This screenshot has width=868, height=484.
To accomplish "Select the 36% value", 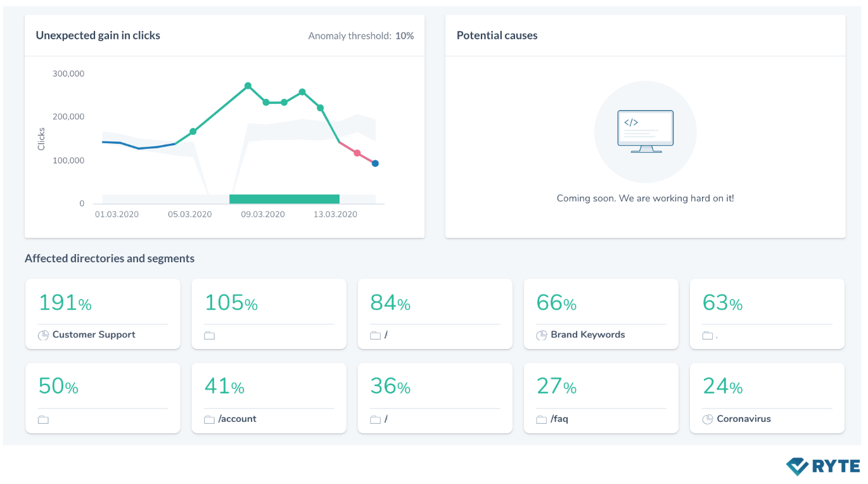I will click(x=390, y=386).
